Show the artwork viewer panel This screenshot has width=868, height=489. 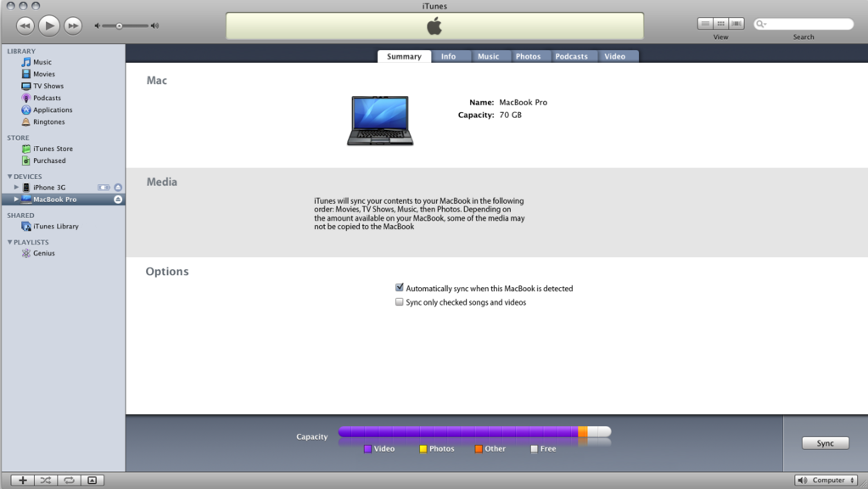(x=92, y=481)
